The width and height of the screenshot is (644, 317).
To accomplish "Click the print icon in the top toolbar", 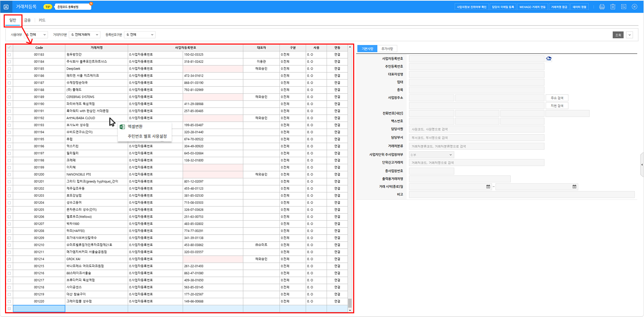I will click(602, 7).
